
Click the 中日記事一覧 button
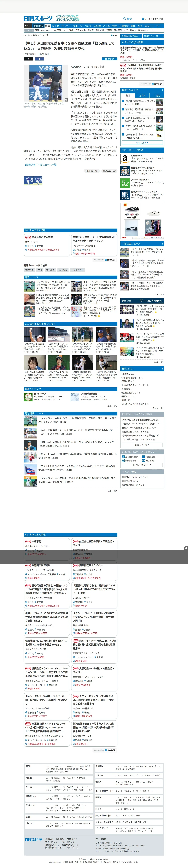coord(92,171)
